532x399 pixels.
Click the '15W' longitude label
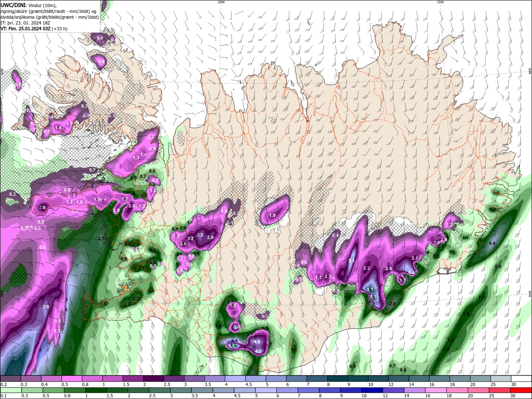440,2
